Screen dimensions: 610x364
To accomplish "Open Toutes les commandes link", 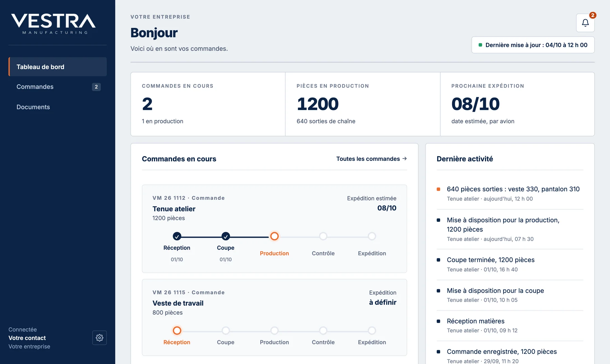I will pos(371,159).
